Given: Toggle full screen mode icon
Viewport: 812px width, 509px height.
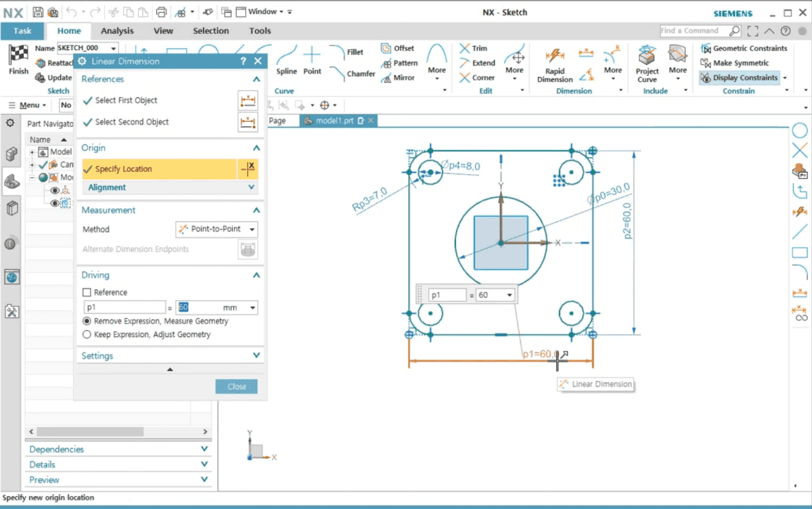Looking at the screenshot, I should 753,31.
